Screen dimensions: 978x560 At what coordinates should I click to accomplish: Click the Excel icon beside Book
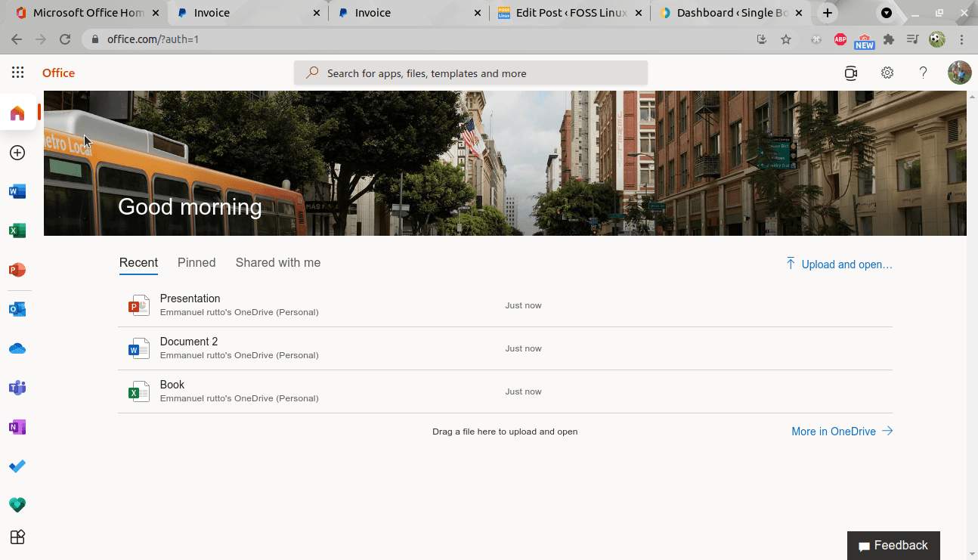point(139,391)
